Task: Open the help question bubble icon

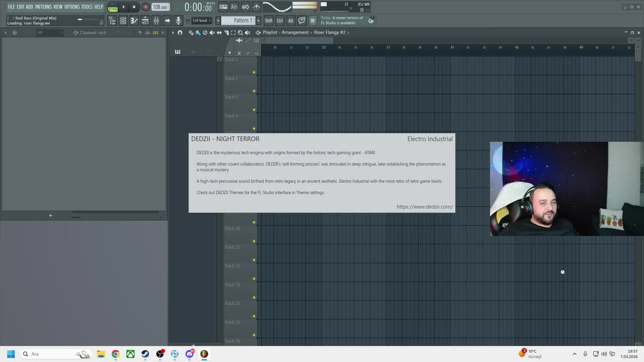Action: pos(301,21)
